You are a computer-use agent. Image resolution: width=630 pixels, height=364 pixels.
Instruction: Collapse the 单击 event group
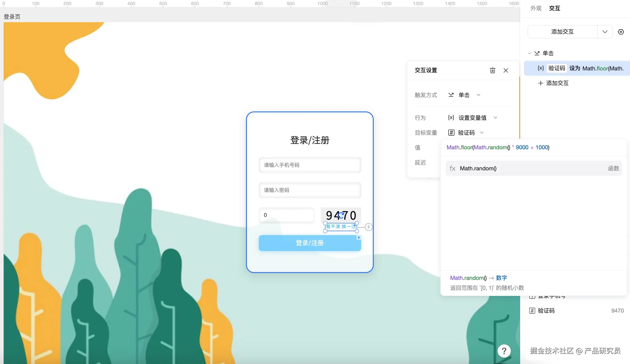point(529,53)
